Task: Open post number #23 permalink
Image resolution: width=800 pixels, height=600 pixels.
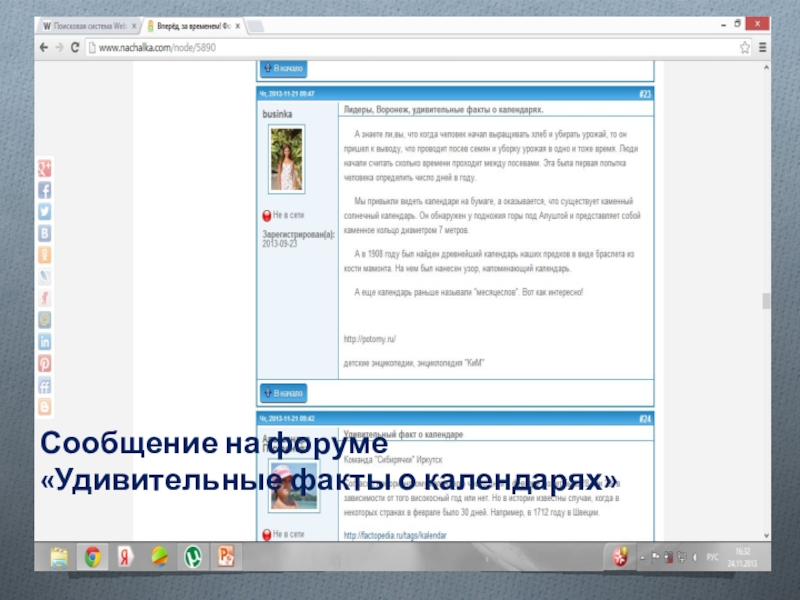Action: coord(645,94)
